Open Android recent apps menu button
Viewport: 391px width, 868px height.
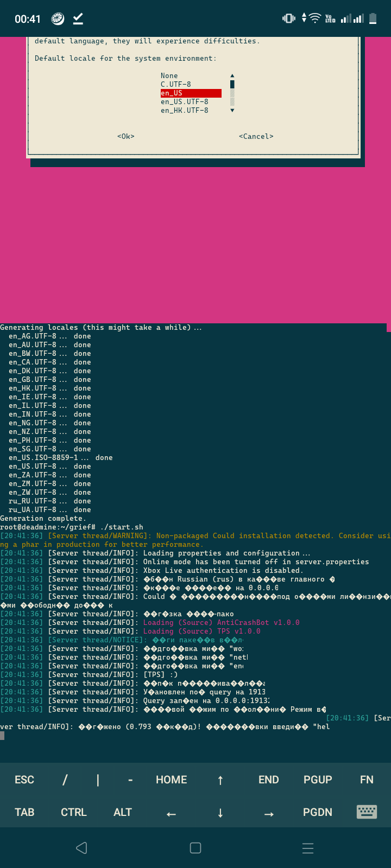[308, 848]
